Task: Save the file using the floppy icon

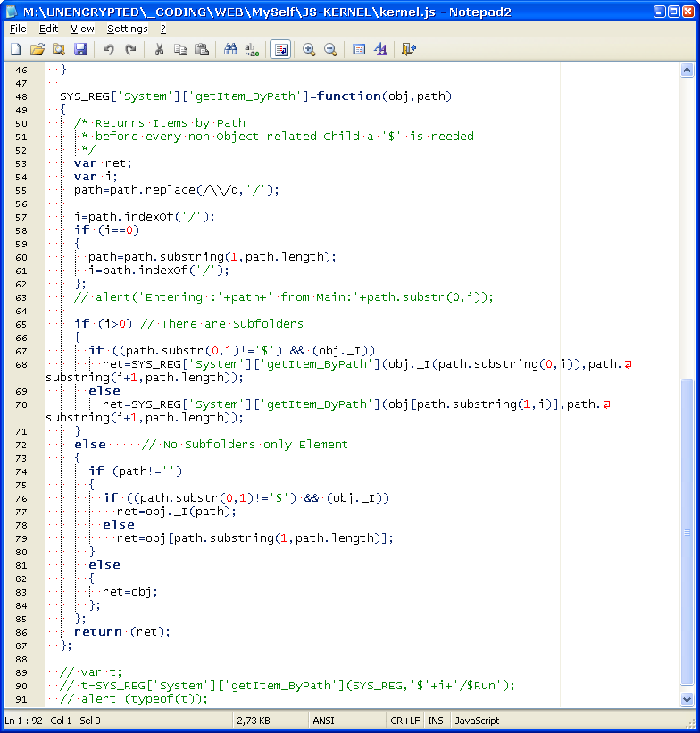Action: pos(80,49)
